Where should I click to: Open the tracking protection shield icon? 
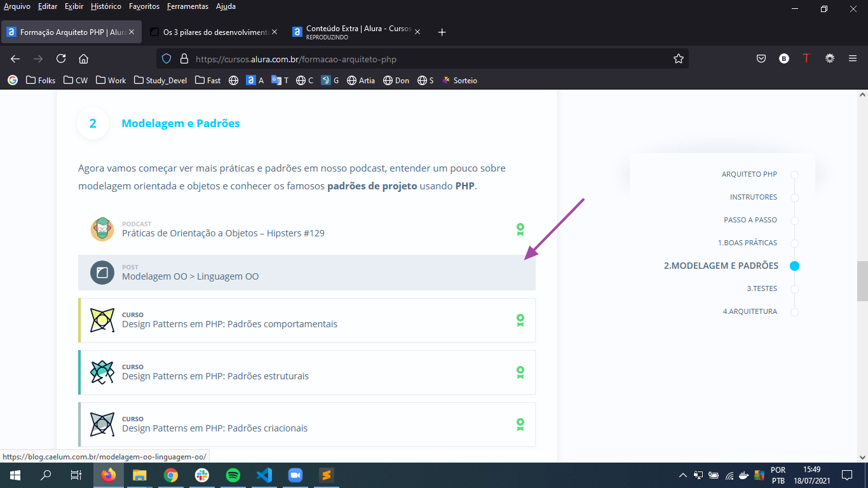tap(166, 58)
